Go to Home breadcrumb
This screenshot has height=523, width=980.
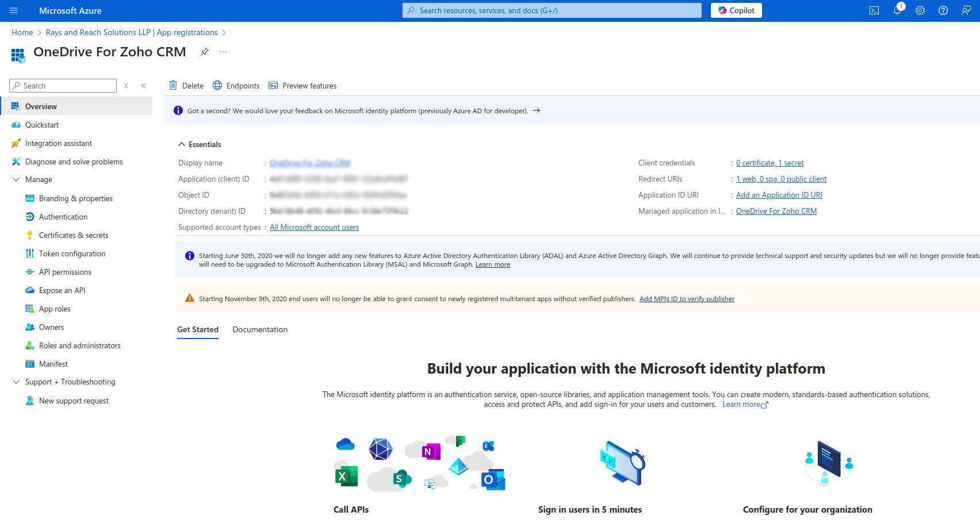22,32
